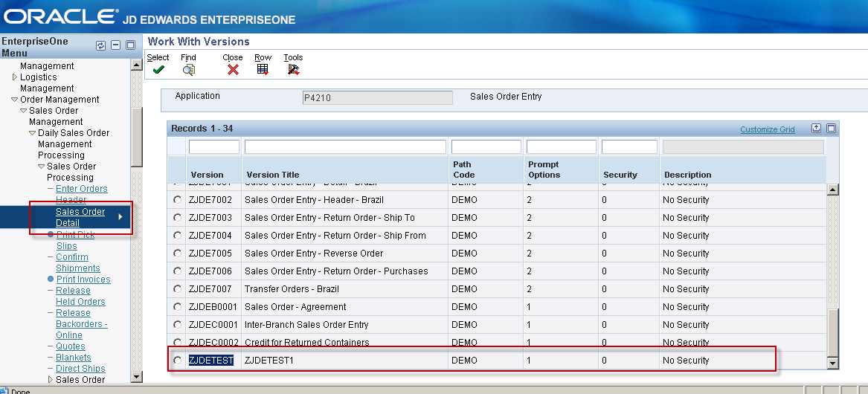Screen dimensions: 868x394
Task: Click the Path Code filter field
Action: click(486, 146)
